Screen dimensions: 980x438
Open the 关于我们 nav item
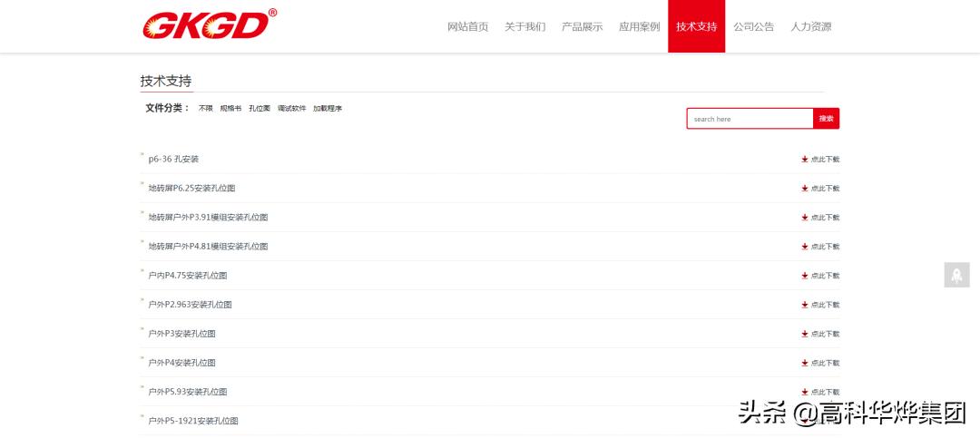click(525, 27)
